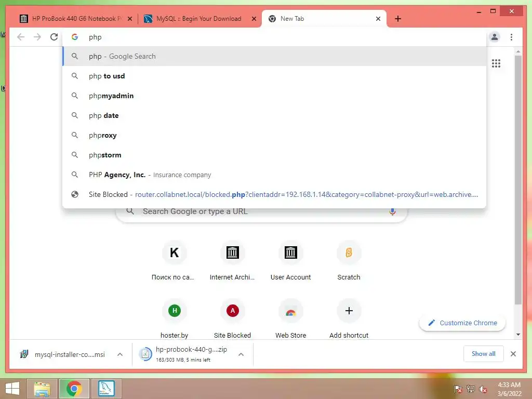Choose the 'php - Google Search' suggestion
Image resolution: width=532 pixels, height=399 pixels.
[x=274, y=56]
